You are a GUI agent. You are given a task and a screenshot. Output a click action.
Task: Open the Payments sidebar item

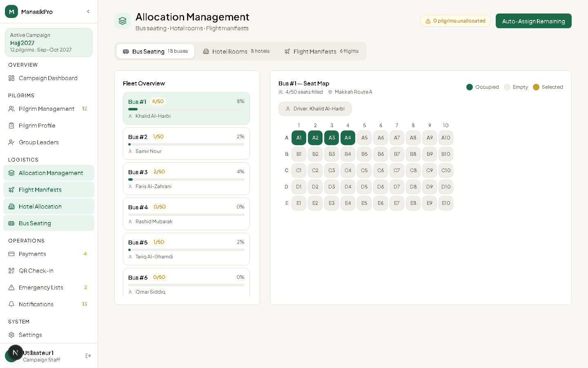pyautogui.click(x=49, y=254)
